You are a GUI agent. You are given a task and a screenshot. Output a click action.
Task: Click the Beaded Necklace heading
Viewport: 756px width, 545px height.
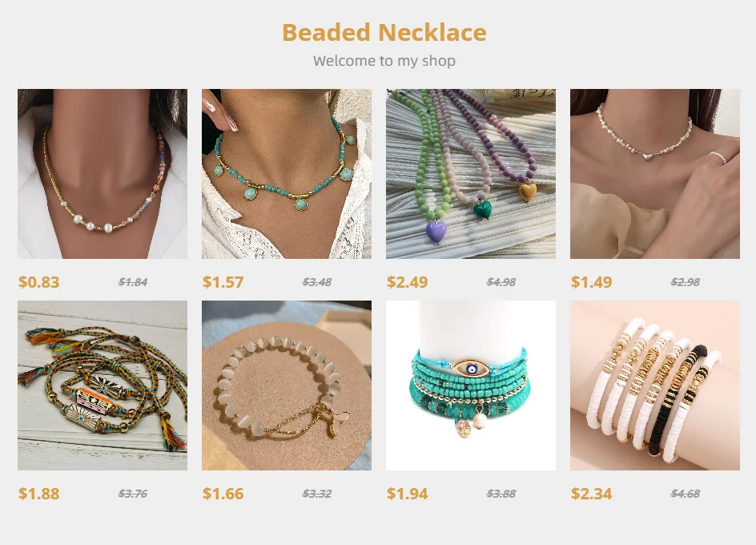click(384, 32)
